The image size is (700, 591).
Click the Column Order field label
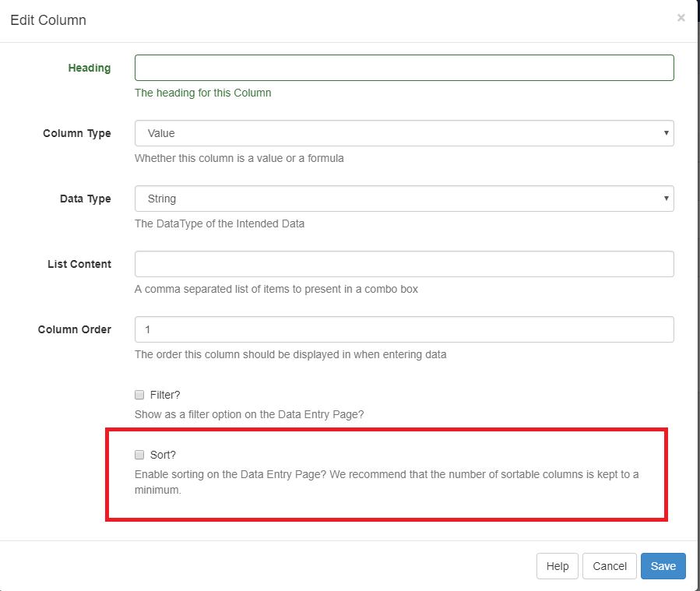75,329
